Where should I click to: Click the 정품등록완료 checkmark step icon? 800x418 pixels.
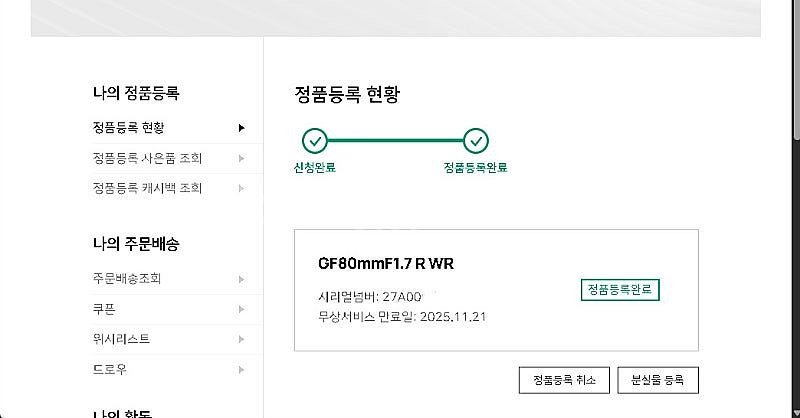coord(476,141)
